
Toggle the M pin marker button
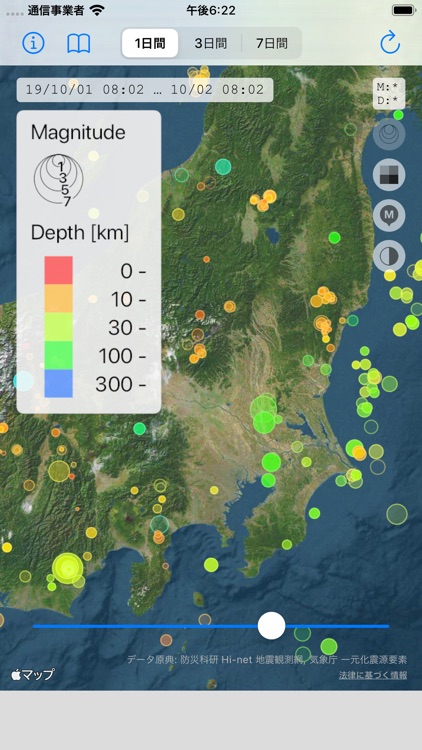pos(389,215)
